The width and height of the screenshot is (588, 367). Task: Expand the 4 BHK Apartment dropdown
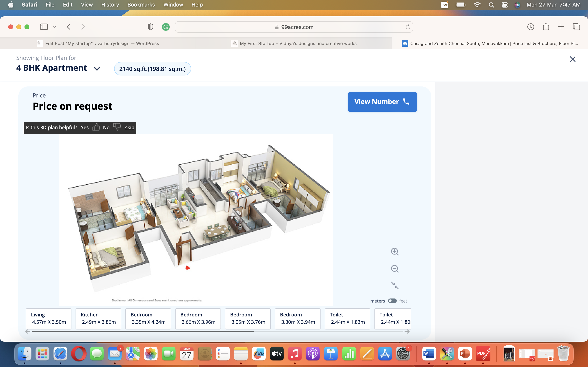(97, 69)
